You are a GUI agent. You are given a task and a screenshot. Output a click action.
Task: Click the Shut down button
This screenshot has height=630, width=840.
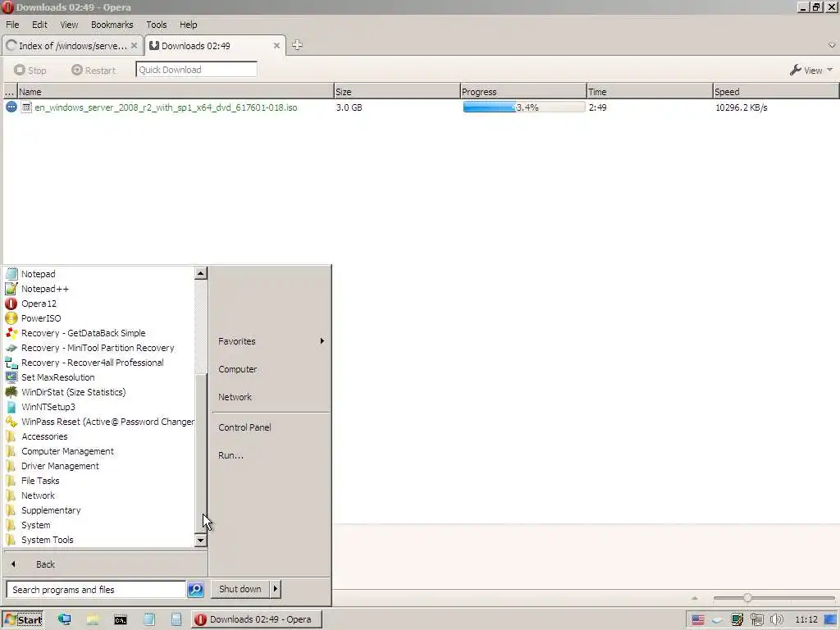240,589
